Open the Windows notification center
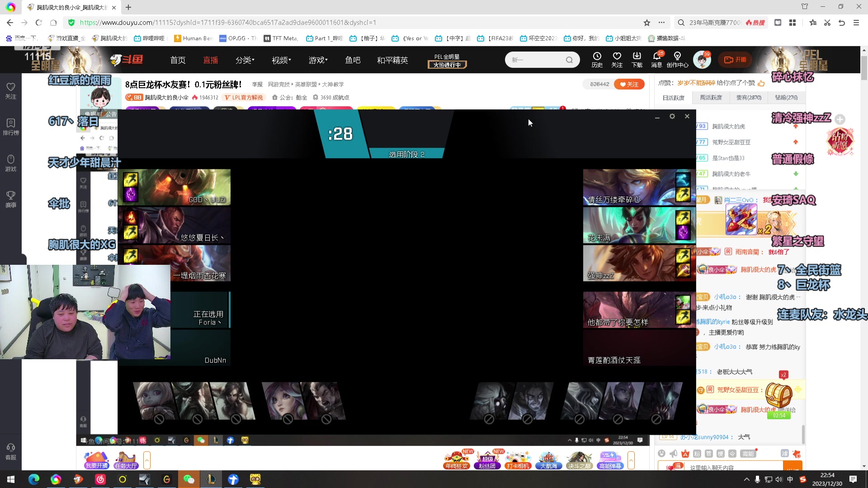Image resolution: width=868 pixels, height=488 pixels. point(853,479)
